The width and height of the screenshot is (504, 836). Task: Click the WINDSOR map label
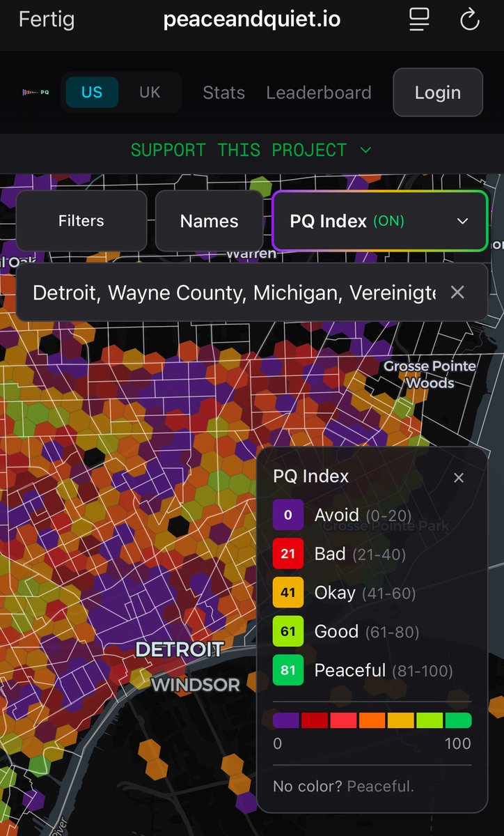(196, 685)
